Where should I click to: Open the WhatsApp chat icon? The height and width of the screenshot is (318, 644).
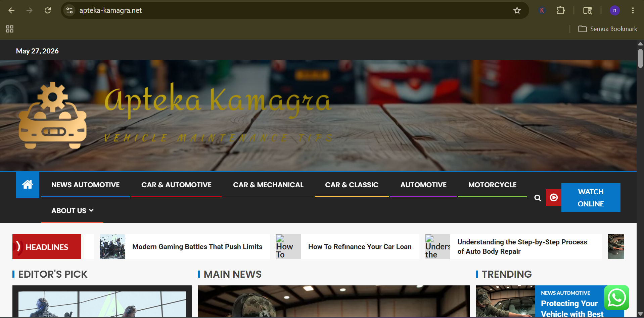click(616, 297)
